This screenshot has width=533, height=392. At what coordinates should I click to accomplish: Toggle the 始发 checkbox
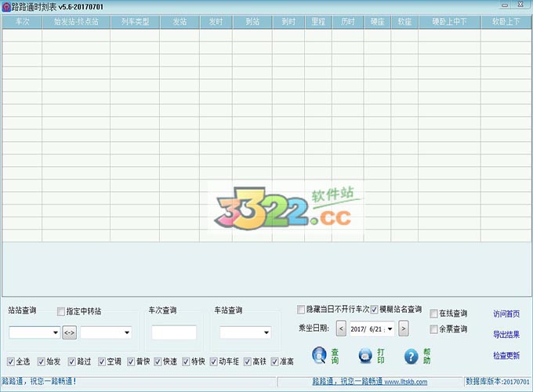[x=41, y=361]
